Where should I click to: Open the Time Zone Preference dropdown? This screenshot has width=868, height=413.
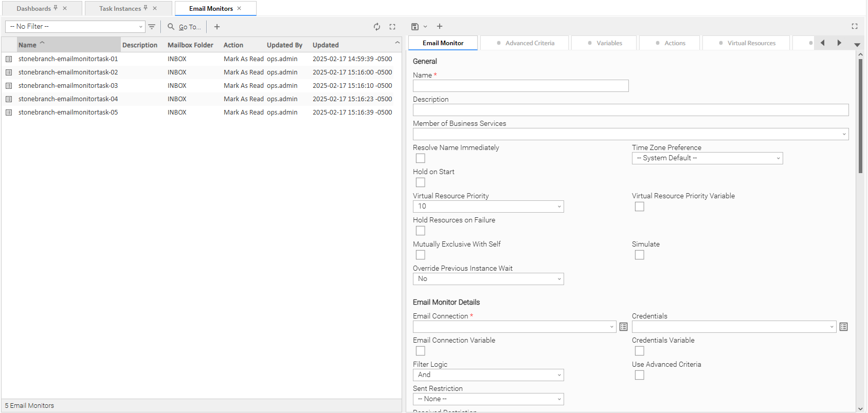pyautogui.click(x=707, y=158)
